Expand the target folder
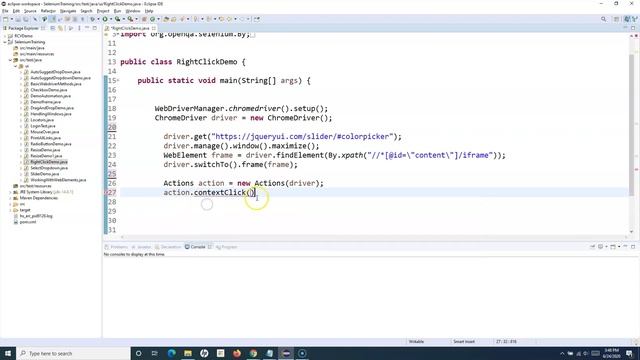The height and width of the screenshot is (360, 640). coord(10,210)
